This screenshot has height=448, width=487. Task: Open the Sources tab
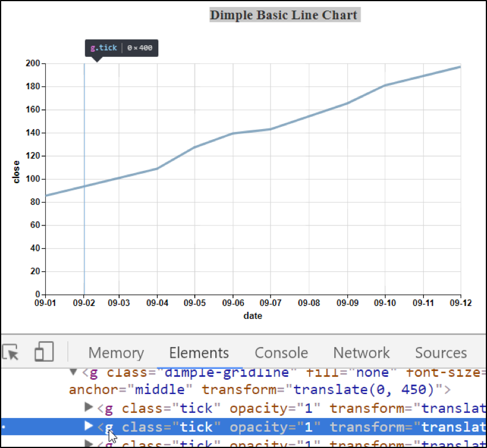tap(441, 353)
